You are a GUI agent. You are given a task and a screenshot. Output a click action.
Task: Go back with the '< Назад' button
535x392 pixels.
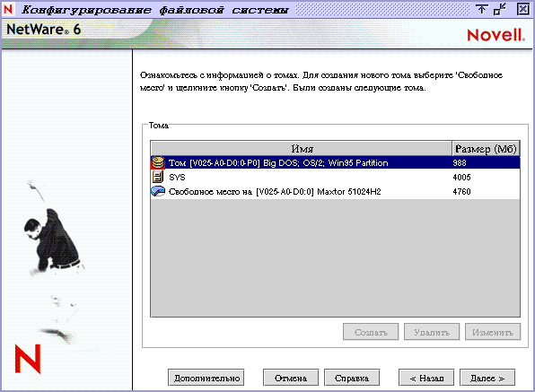[426, 378]
